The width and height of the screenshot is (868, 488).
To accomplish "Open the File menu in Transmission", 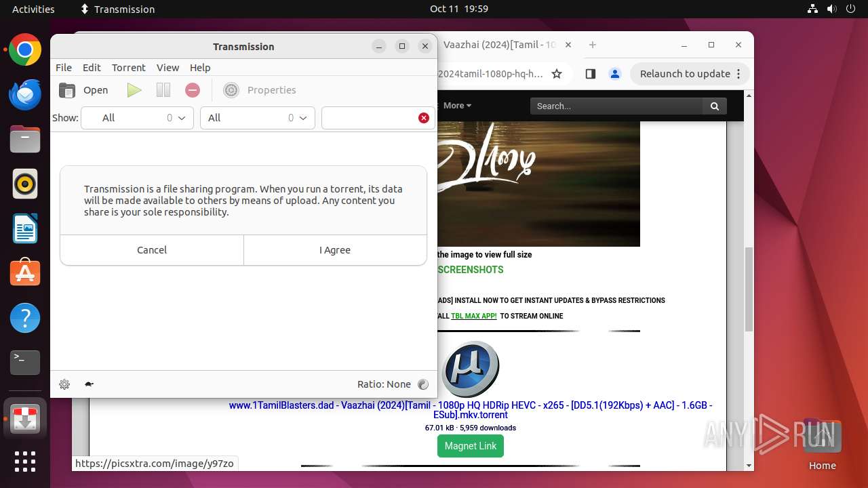I will pos(64,68).
